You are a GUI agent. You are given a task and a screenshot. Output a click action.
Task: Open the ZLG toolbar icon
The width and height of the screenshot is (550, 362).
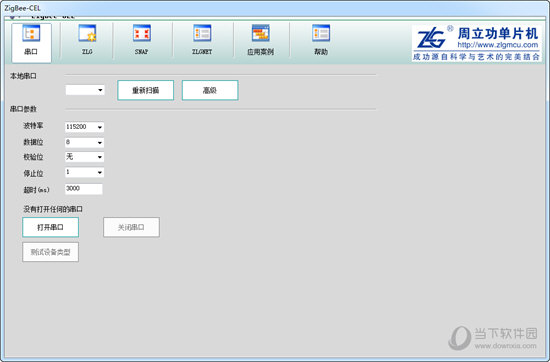coord(87,40)
